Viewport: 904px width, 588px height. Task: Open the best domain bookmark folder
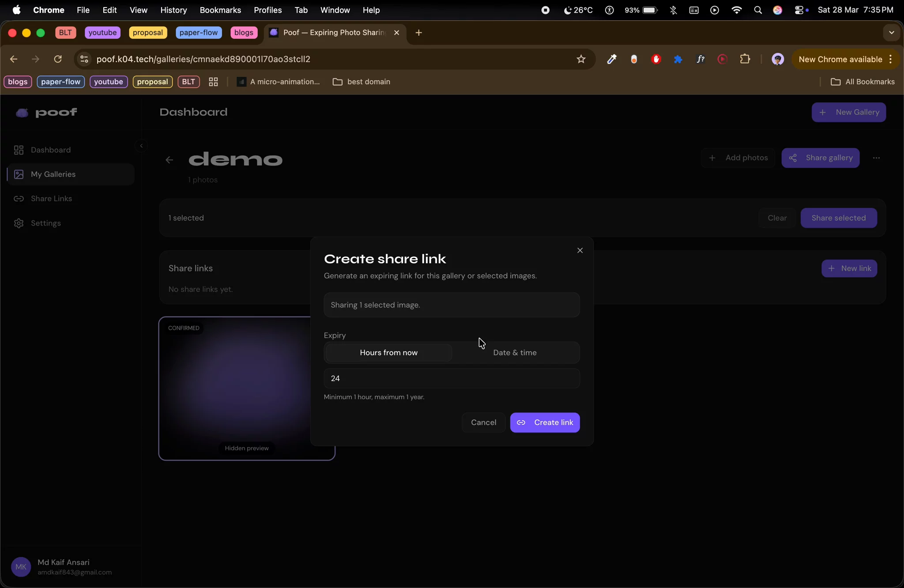(362, 82)
